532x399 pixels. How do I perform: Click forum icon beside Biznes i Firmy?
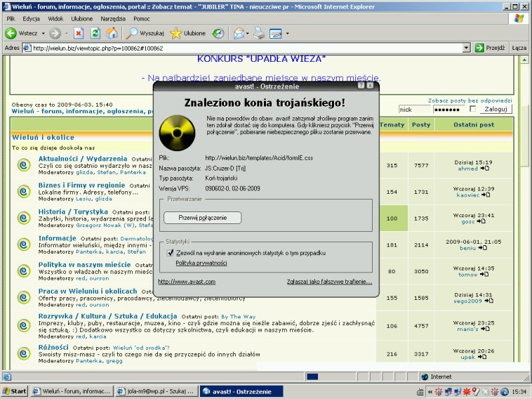(24, 192)
